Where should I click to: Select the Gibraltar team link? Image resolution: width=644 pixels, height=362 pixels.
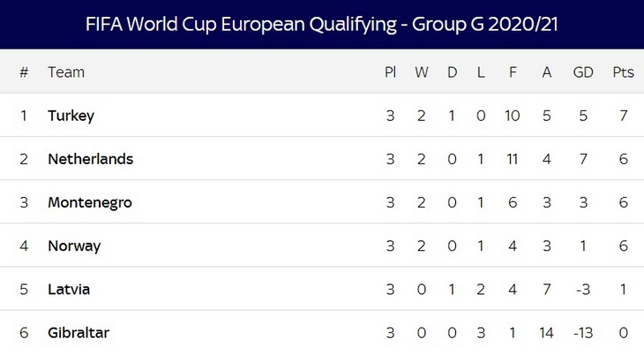tap(79, 332)
